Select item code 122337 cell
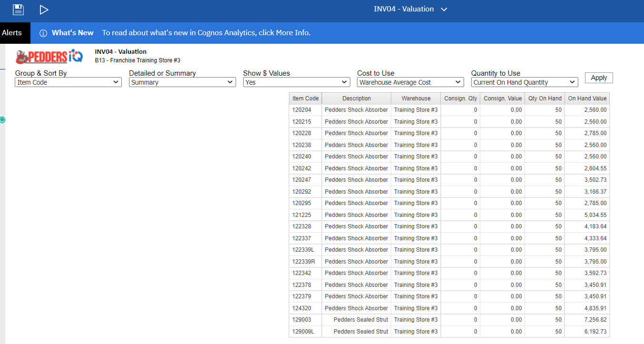 [x=306, y=238]
